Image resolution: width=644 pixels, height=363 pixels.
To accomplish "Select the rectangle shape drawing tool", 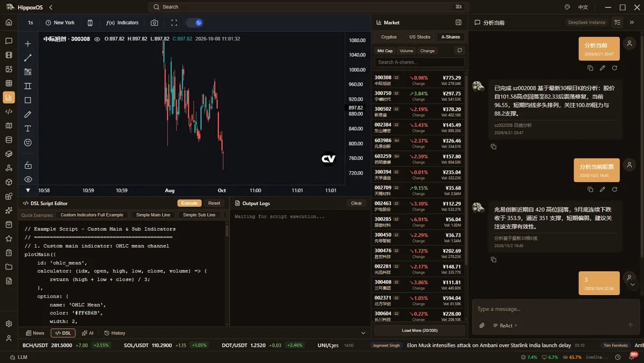I will 28,100.
